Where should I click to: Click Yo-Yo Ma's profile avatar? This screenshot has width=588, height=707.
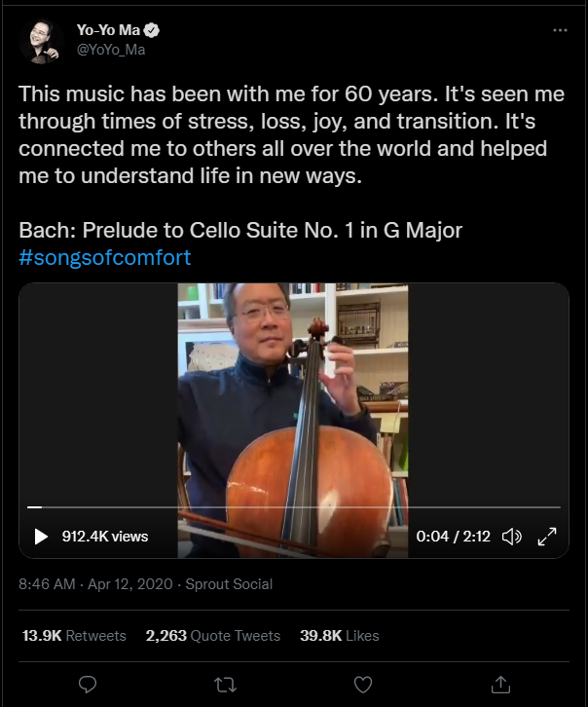coord(41,40)
